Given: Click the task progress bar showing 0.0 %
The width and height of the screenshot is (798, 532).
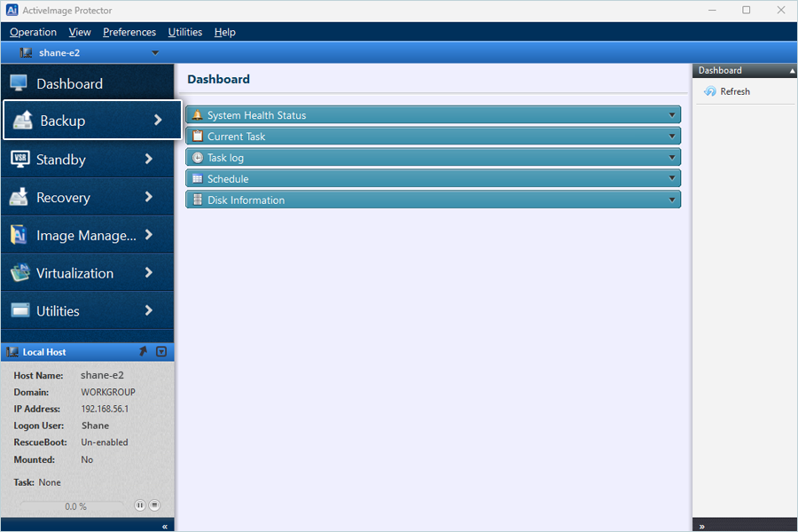Looking at the screenshot, I should [72, 506].
